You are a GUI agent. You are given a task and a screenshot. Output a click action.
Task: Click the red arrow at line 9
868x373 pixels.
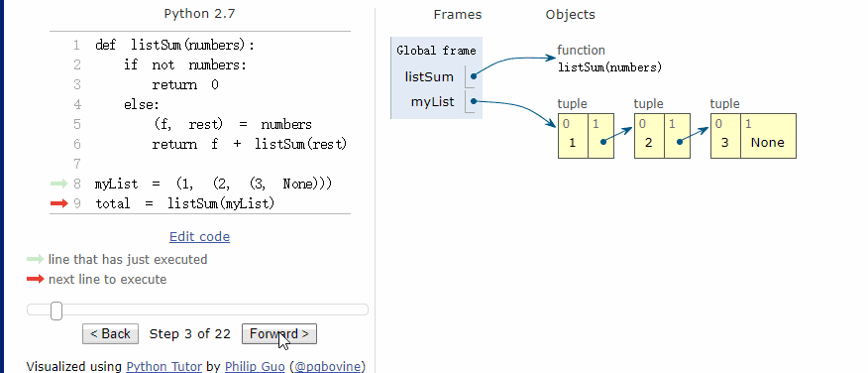coord(58,203)
